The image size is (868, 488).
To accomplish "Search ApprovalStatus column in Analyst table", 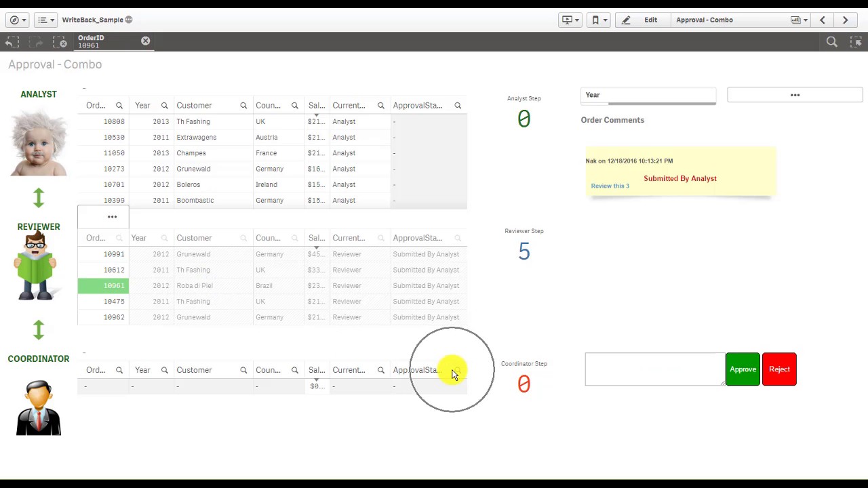I will click(x=458, y=106).
